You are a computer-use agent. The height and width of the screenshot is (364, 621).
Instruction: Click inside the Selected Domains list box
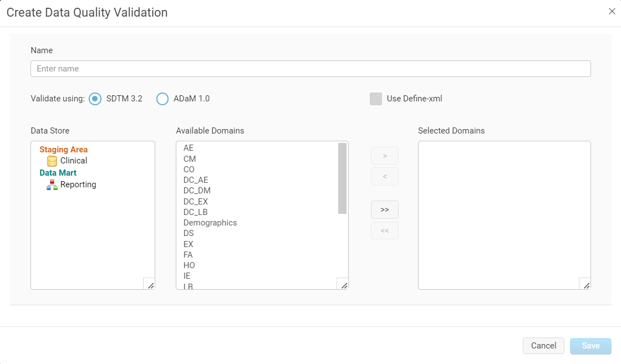pos(504,215)
